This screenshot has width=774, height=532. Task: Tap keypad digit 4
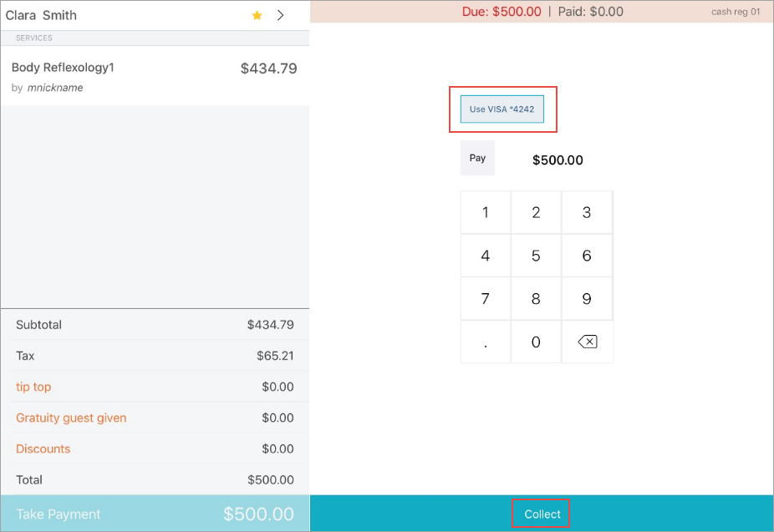pyautogui.click(x=486, y=256)
